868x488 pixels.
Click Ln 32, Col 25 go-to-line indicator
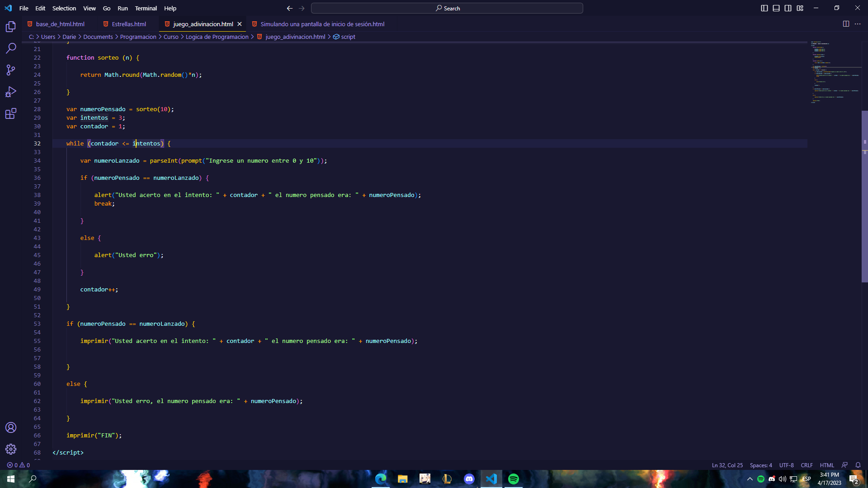[x=727, y=465]
